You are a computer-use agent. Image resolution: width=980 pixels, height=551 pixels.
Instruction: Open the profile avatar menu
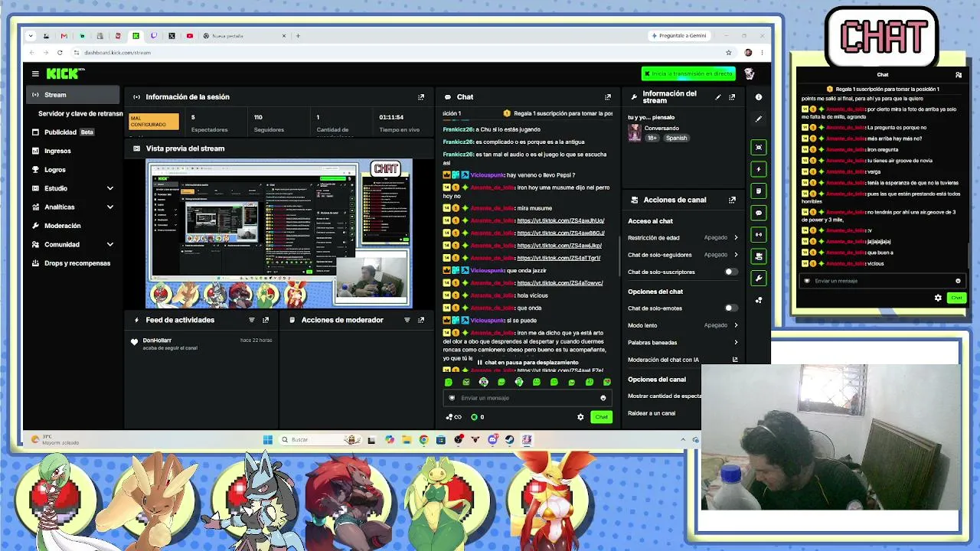[x=749, y=73]
